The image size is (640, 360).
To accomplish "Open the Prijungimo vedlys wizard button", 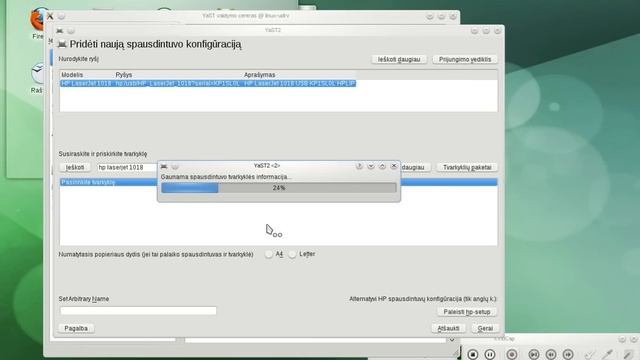I will (x=465, y=60).
